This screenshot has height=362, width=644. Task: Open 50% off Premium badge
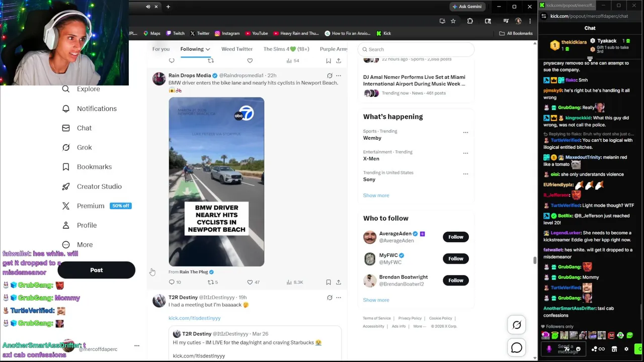[x=121, y=206]
